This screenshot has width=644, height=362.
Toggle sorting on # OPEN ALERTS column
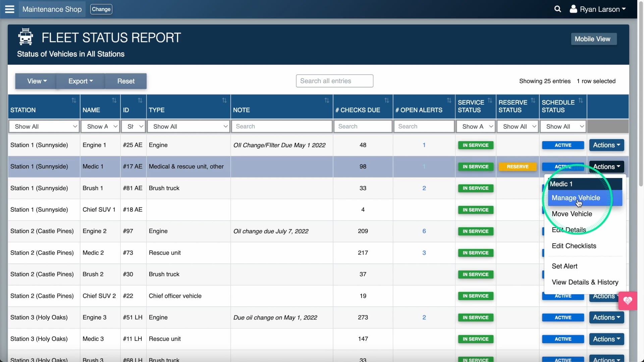[x=449, y=100]
